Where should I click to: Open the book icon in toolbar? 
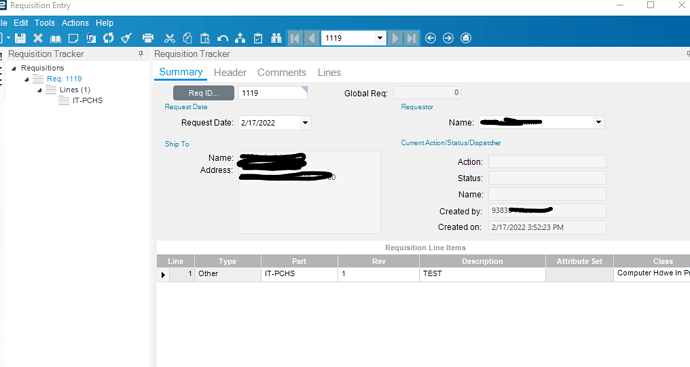[x=55, y=39]
